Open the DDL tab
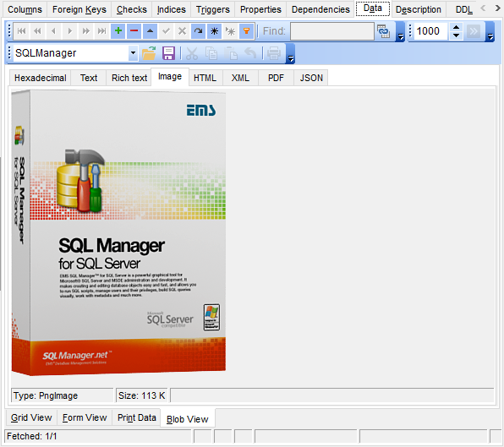The image size is (504, 447). (x=463, y=9)
